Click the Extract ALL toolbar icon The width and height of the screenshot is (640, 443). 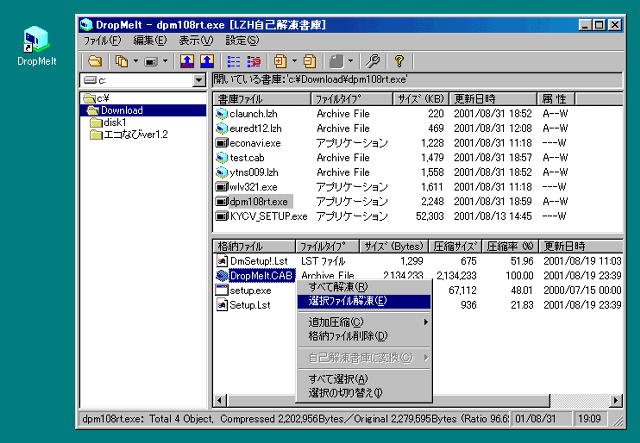point(187,61)
